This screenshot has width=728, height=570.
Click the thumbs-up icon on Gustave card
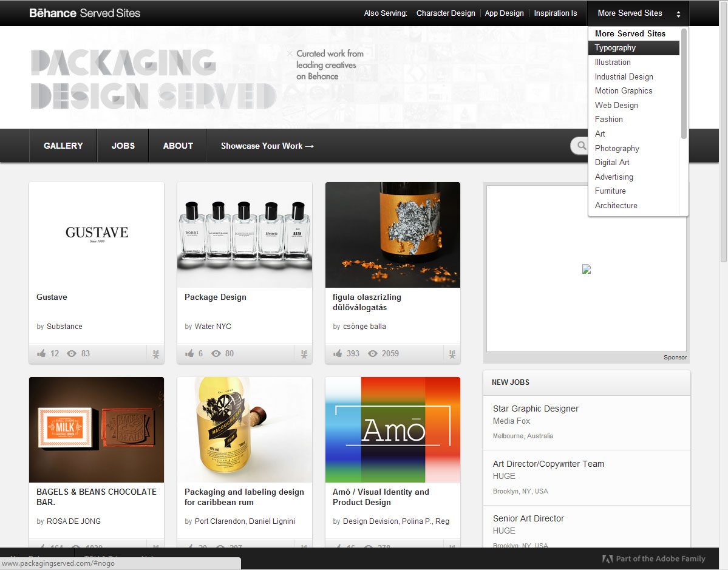click(x=41, y=354)
